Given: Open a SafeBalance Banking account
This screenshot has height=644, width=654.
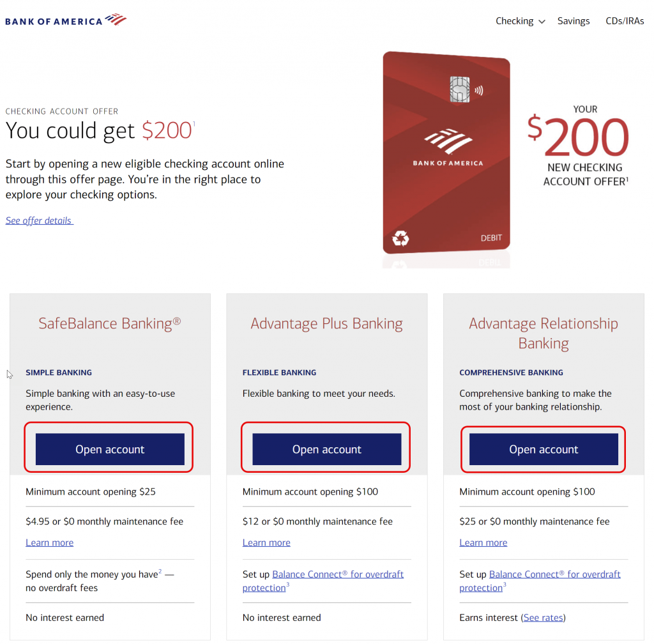Looking at the screenshot, I should tap(109, 449).
